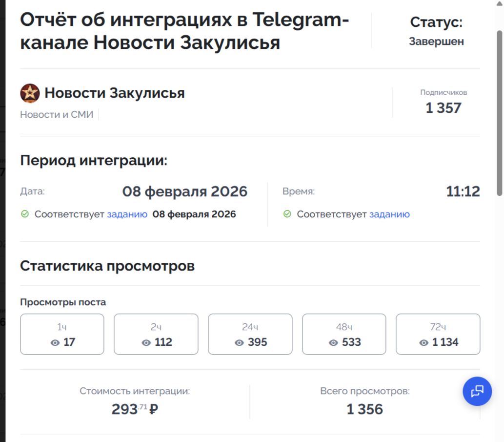504x442 pixels.
Task: Click the Новости Закулисья channel name
Action: 115,93
